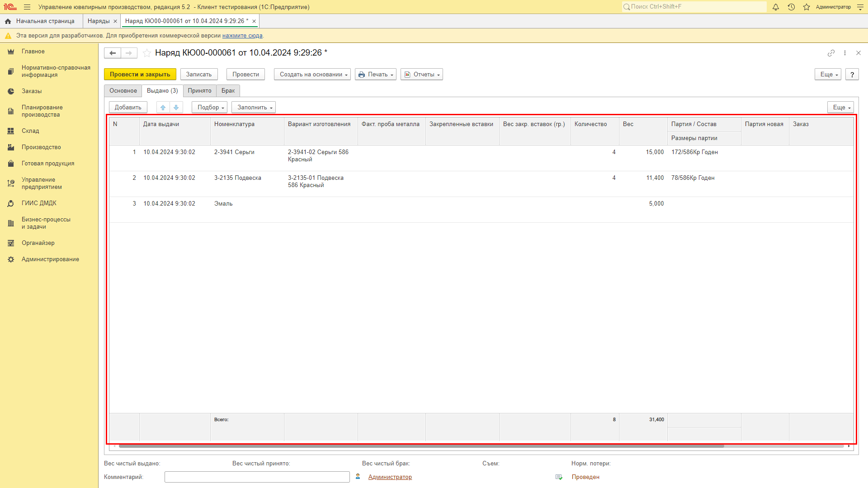Switch to Выдано (3) tab
This screenshot has height=488, width=868.
[162, 91]
